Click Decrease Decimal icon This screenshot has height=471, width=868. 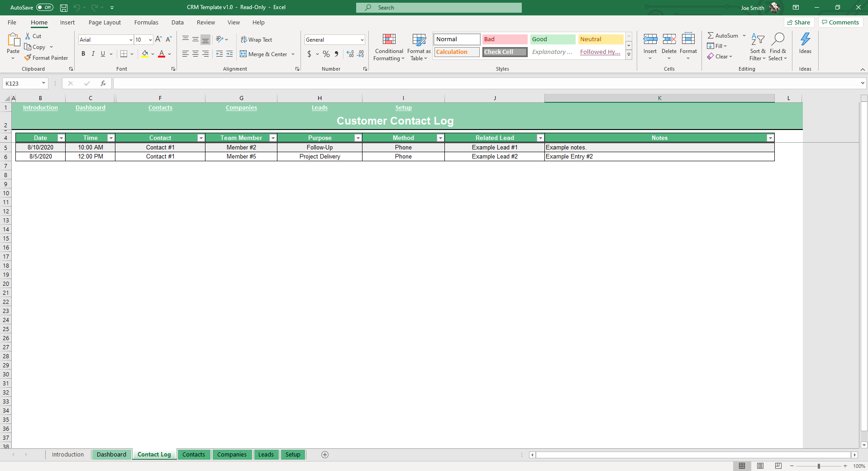click(x=360, y=54)
